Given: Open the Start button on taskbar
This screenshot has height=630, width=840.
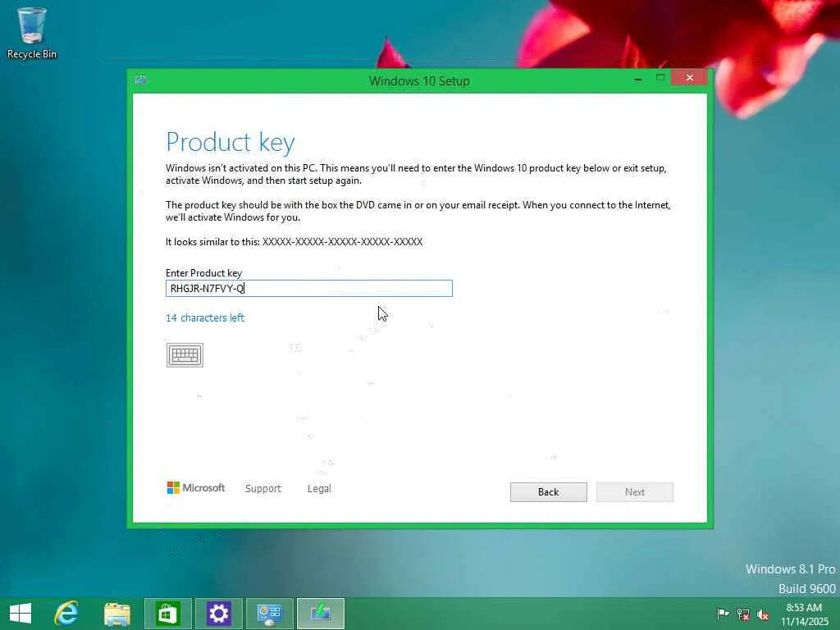Looking at the screenshot, I should point(21,614).
